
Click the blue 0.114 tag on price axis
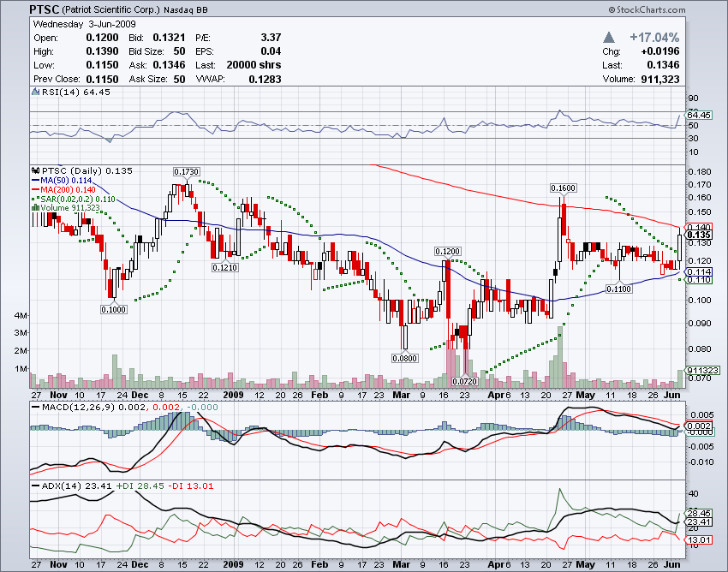tap(699, 271)
